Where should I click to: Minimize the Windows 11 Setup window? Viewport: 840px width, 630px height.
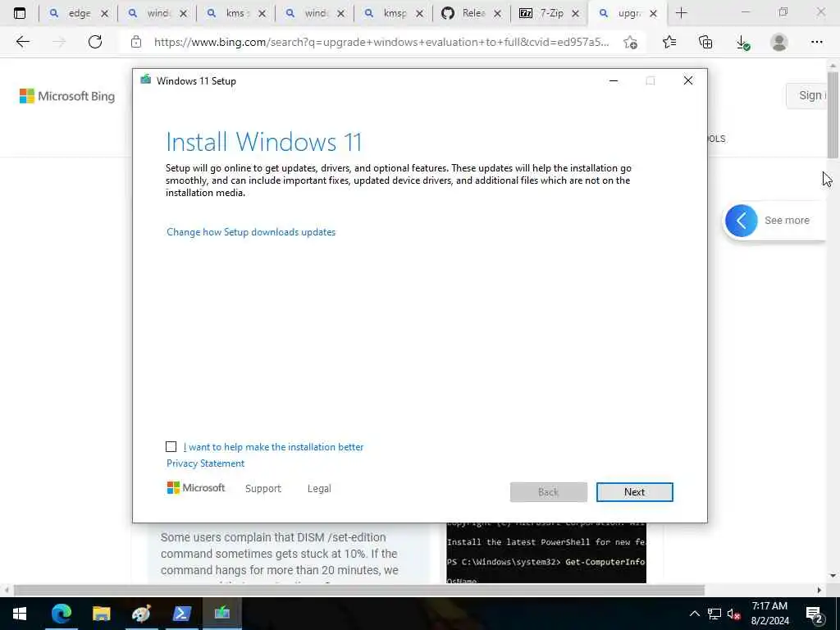pyautogui.click(x=614, y=80)
